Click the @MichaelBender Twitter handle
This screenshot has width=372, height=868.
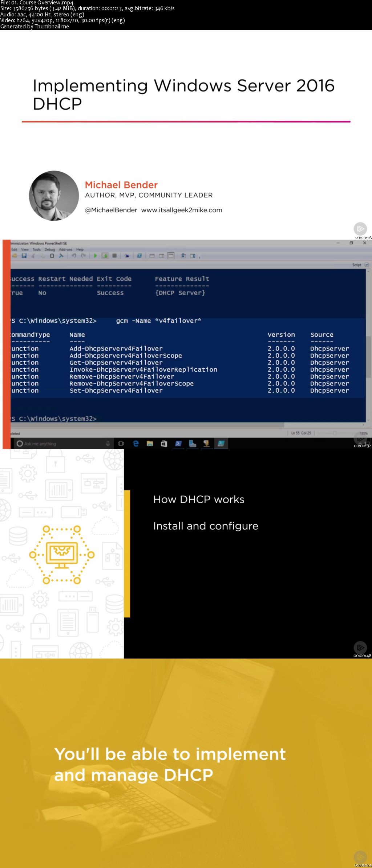(111, 210)
